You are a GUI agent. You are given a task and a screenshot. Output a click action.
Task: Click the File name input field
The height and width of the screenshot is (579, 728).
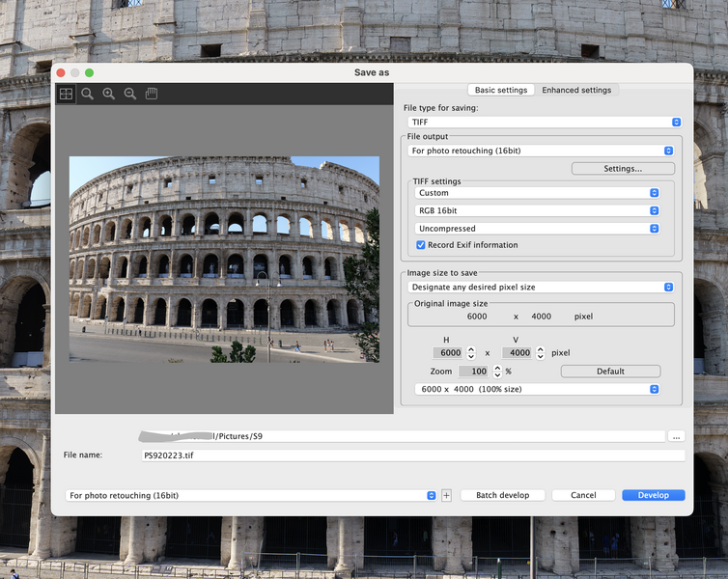point(413,455)
